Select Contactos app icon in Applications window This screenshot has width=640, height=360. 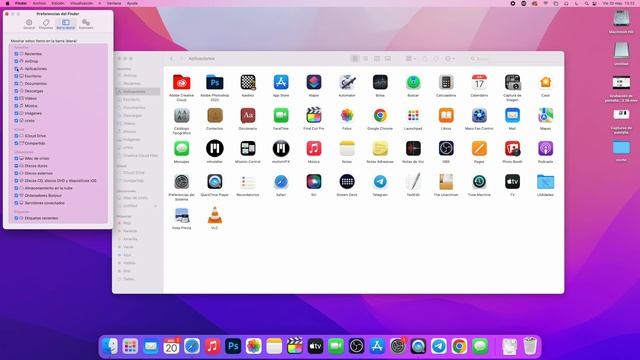[215, 116]
